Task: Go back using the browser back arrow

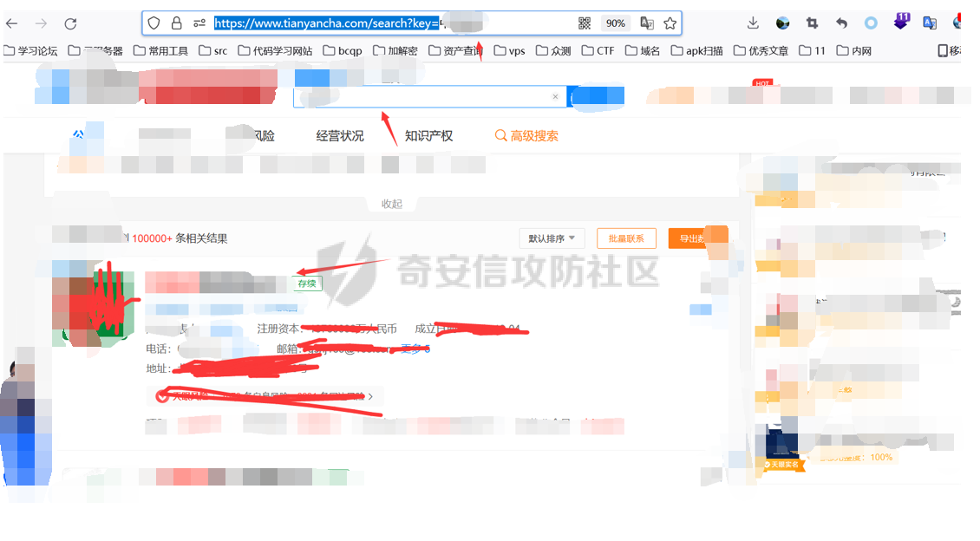Action: 12,23
